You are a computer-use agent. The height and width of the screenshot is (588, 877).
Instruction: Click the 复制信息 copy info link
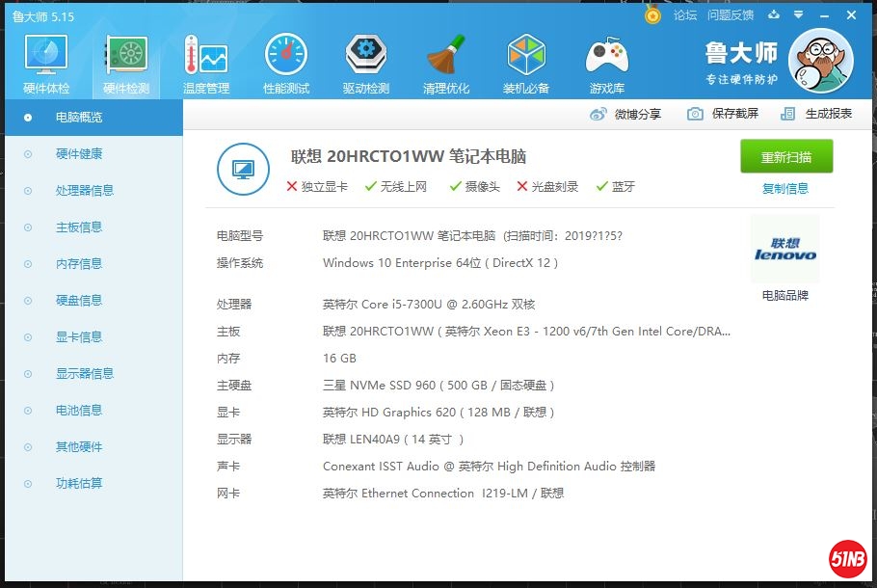pyautogui.click(x=785, y=189)
